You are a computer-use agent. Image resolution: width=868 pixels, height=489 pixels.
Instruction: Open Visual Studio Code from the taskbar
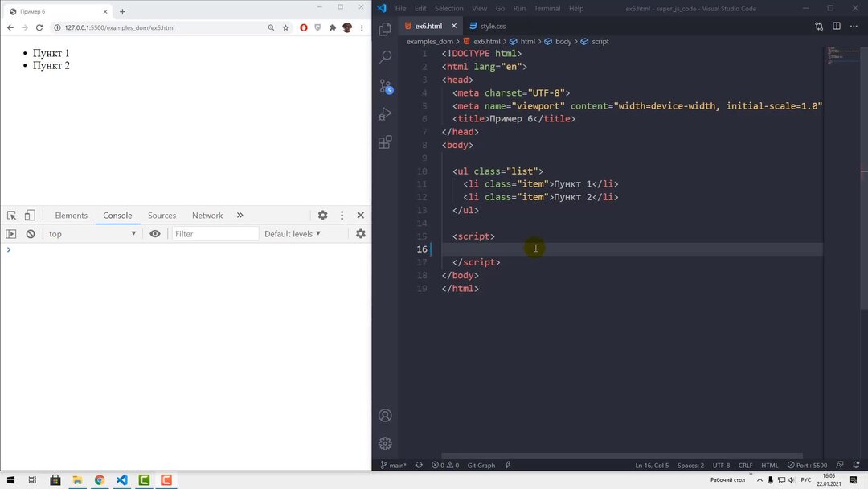coord(122,480)
